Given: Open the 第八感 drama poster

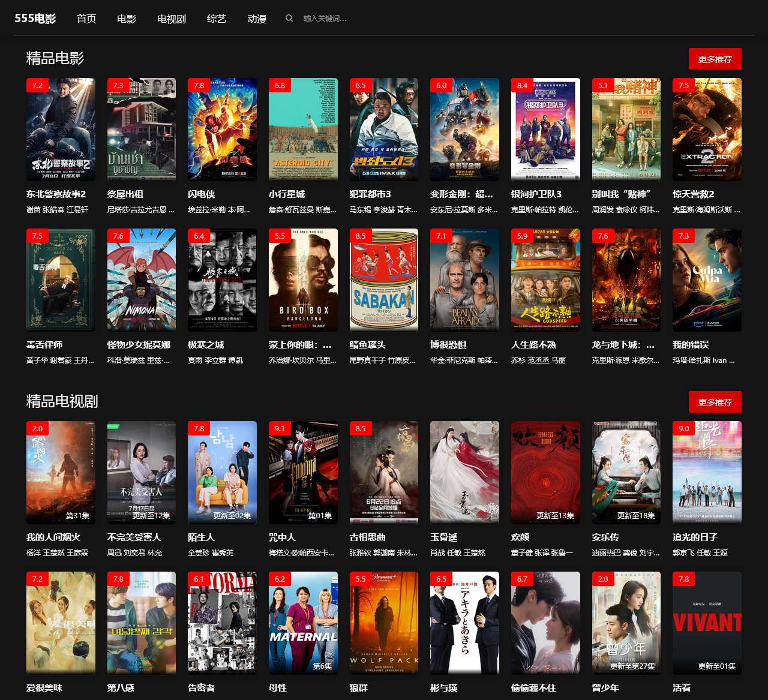Looking at the screenshot, I should [142, 623].
